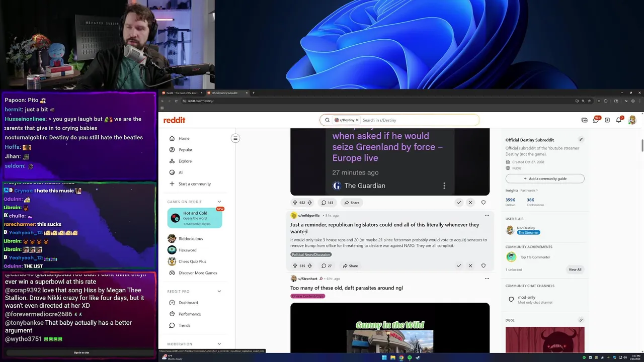This screenshot has height=362, width=644.
Task: Open the 27 comments on mildgorilla's post
Action: (327, 266)
